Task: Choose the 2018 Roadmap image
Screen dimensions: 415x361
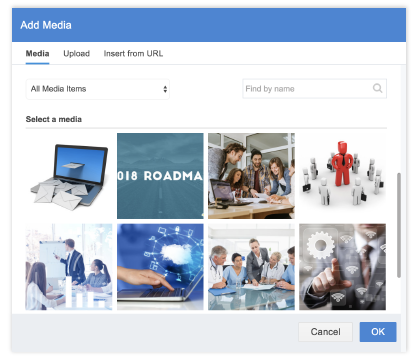Action: click(160, 176)
